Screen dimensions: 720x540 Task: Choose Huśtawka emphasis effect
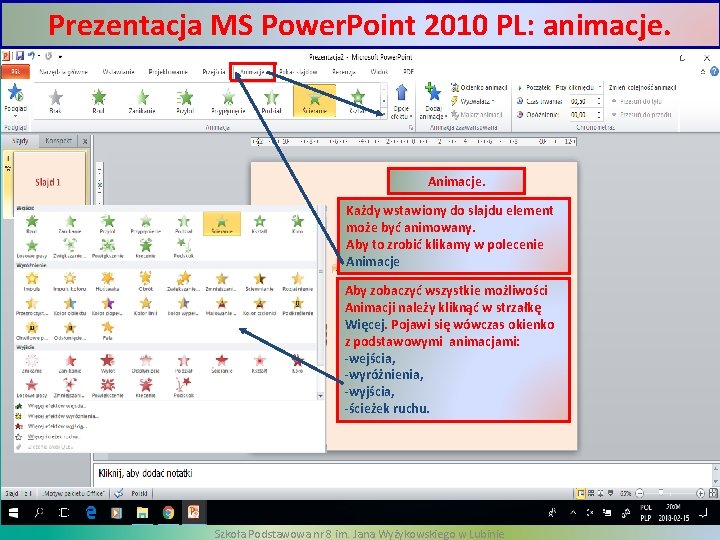coord(107,282)
